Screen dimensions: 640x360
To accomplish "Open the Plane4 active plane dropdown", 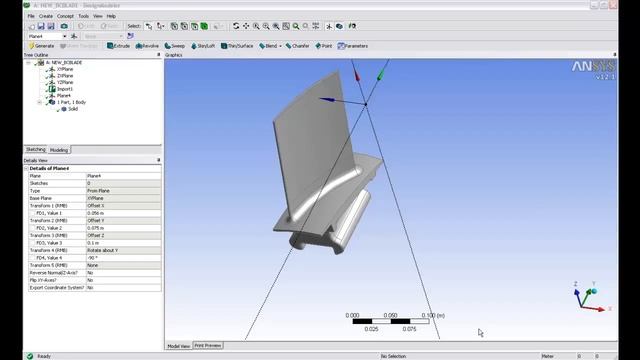I will [64, 36].
